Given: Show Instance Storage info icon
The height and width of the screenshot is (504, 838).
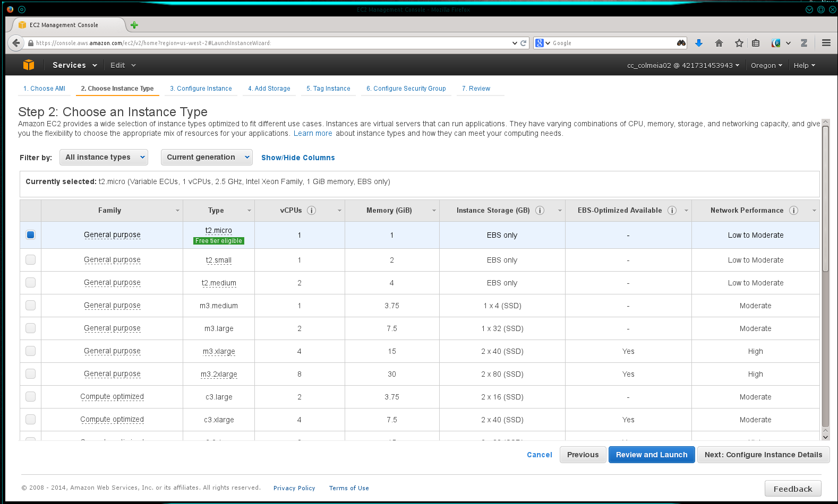Looking at the screenshot, I should click(x=540, y=211).
